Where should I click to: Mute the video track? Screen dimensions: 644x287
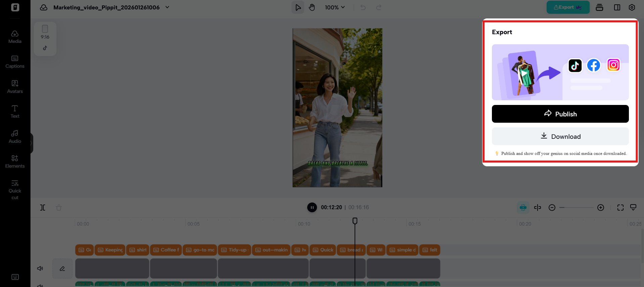click(40, 269)
